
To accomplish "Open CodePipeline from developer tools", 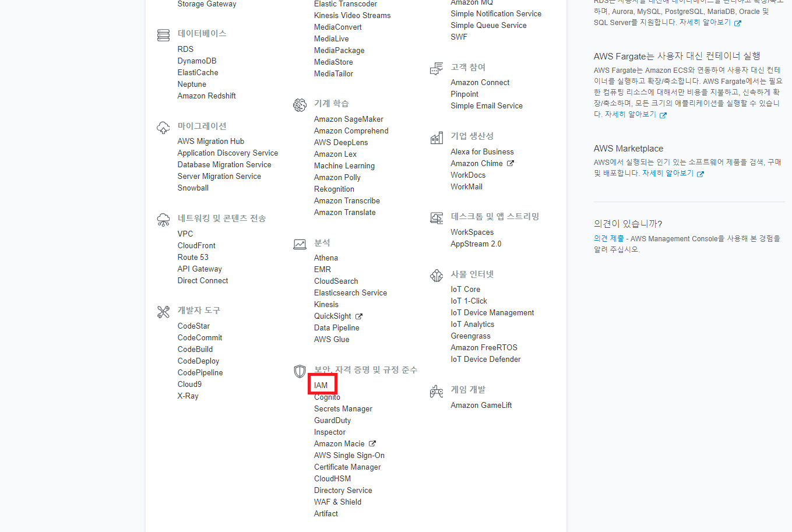I will [x=200, y=372].
